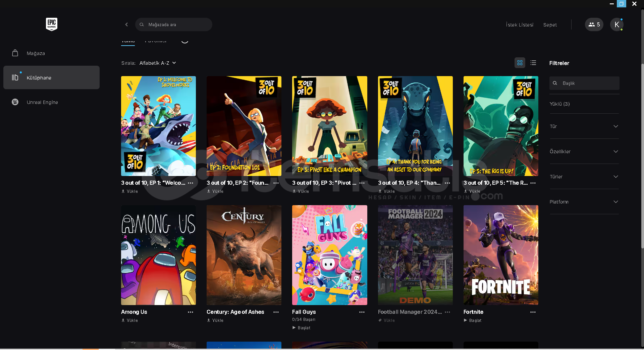Open options menu for 3 out of 10 EP 5
The height and width of the screenshot is (350, 644).
tap(533, 183)
